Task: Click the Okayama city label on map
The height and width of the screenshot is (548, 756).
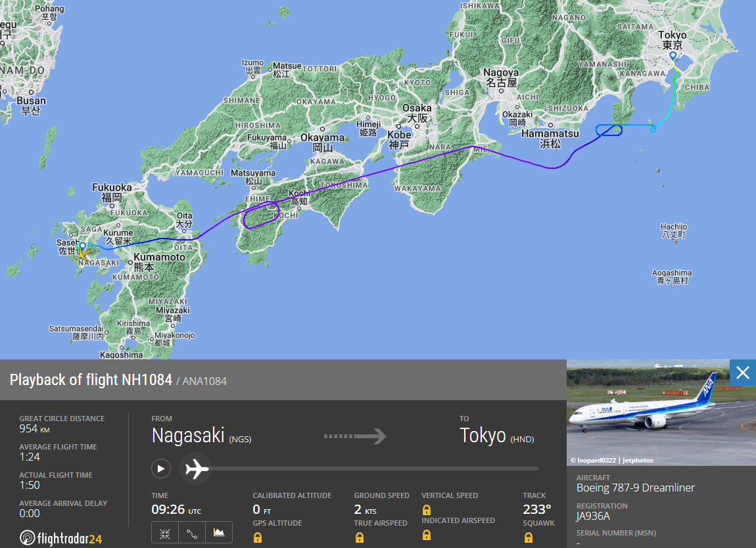Action: click(x=323, y=142)
